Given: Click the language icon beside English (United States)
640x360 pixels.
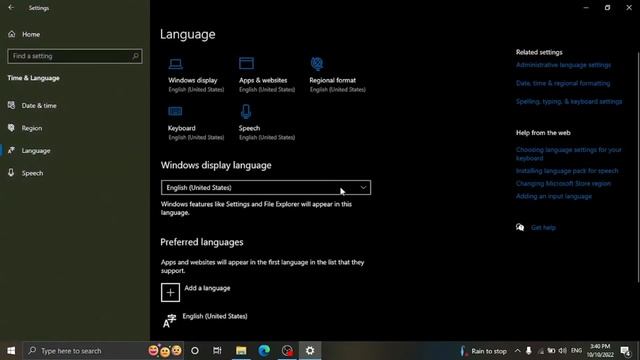Looking at the screenshot, I should coord(169,321).
